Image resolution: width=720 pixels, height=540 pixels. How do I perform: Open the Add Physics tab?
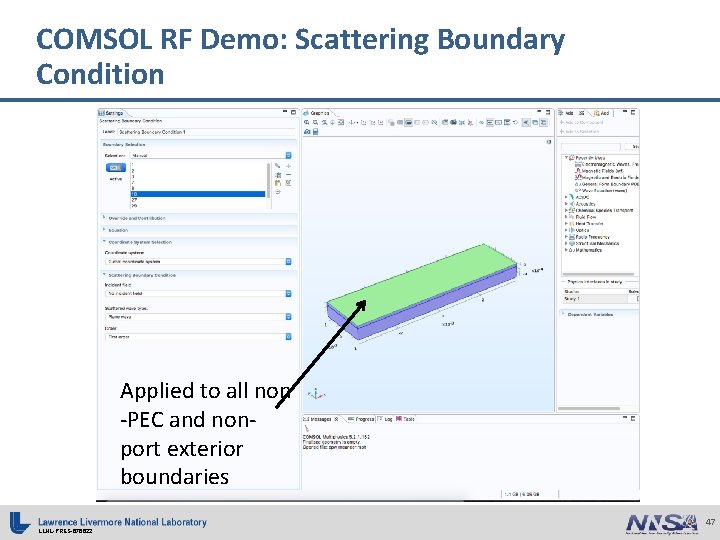(x=570, y=113)
